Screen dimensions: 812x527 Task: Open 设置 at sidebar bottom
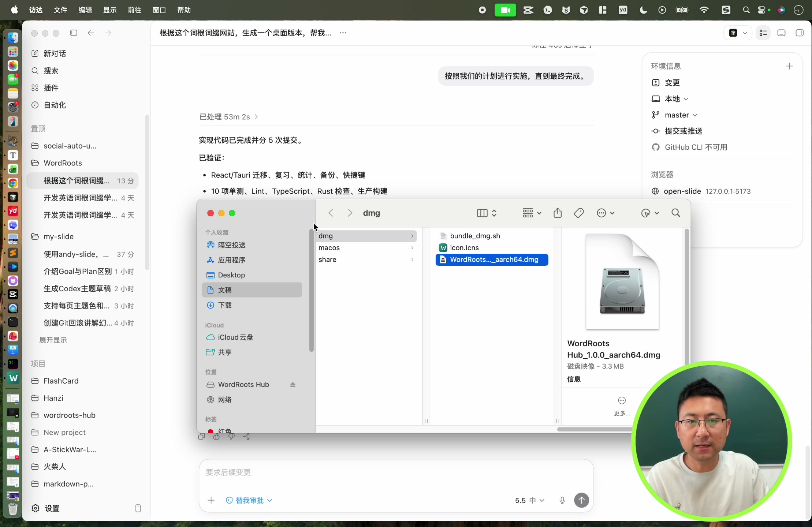pos(52,508)
